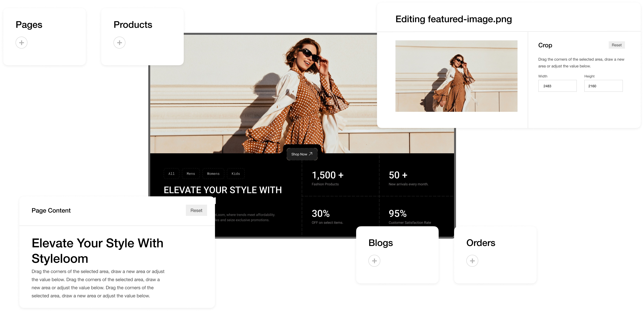Click the plus icon under Pages
Viewport: 644px width, 312px height.
click(x=22, y=42)
